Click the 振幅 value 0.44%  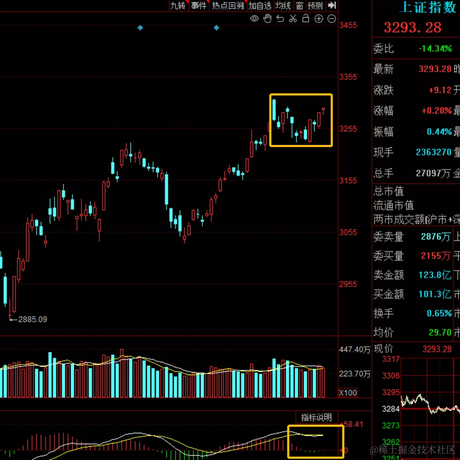click(439, 132)
